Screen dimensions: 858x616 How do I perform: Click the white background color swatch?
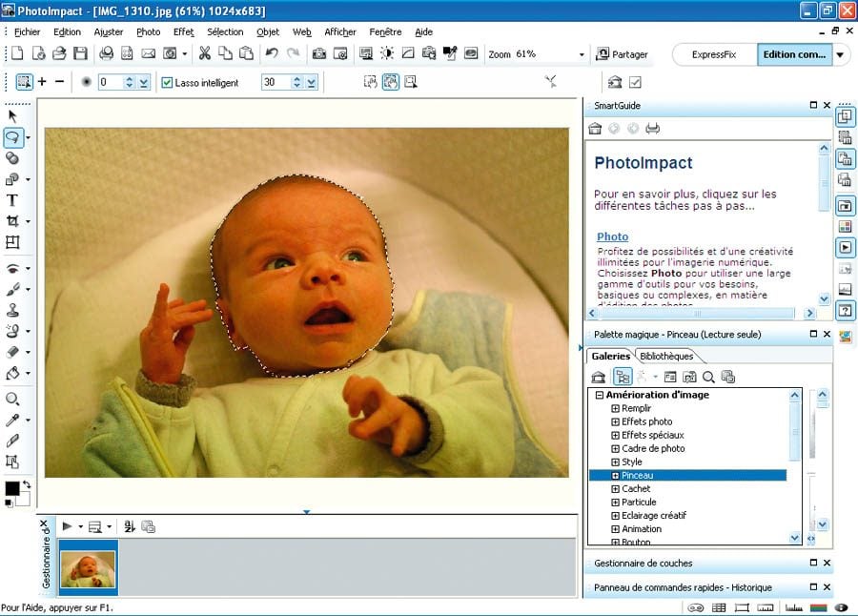(x=24, y=499)
